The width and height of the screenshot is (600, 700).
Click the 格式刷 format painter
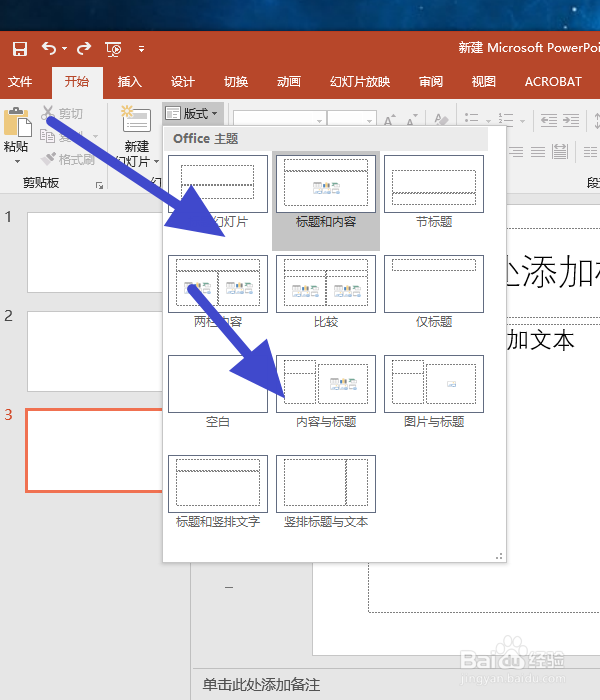68,159
